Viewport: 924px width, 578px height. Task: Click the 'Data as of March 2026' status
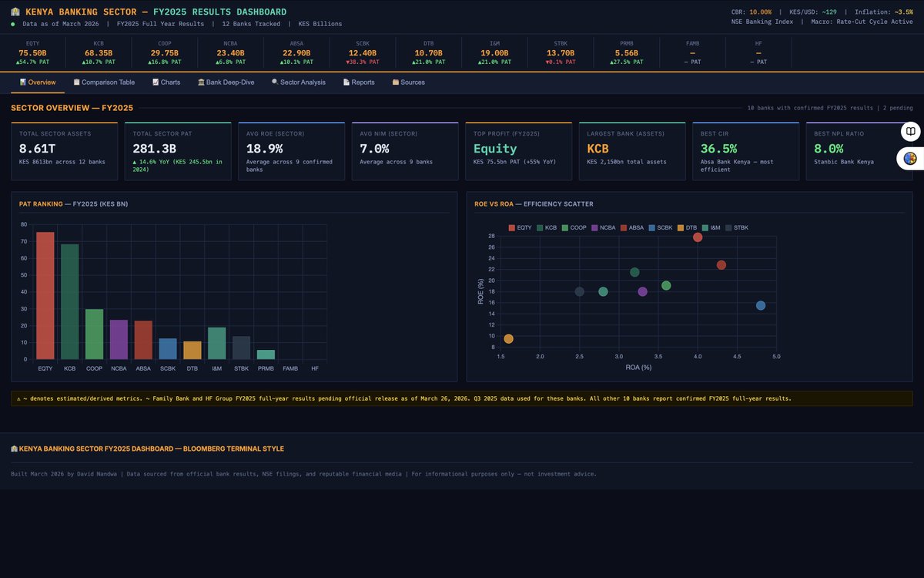coord(60,24)
